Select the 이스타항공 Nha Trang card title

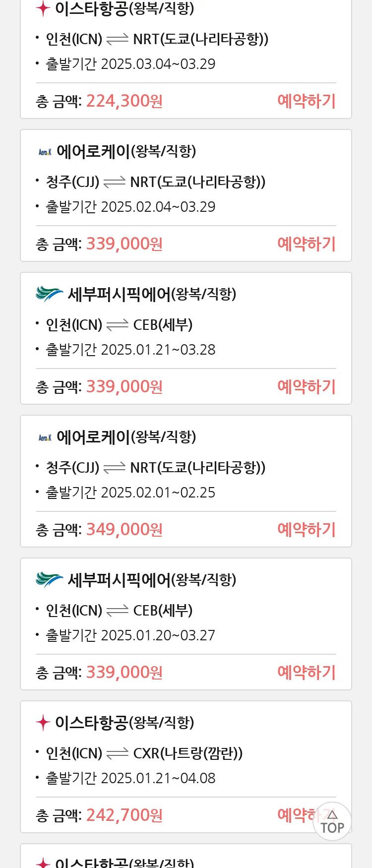click(124, 723)
